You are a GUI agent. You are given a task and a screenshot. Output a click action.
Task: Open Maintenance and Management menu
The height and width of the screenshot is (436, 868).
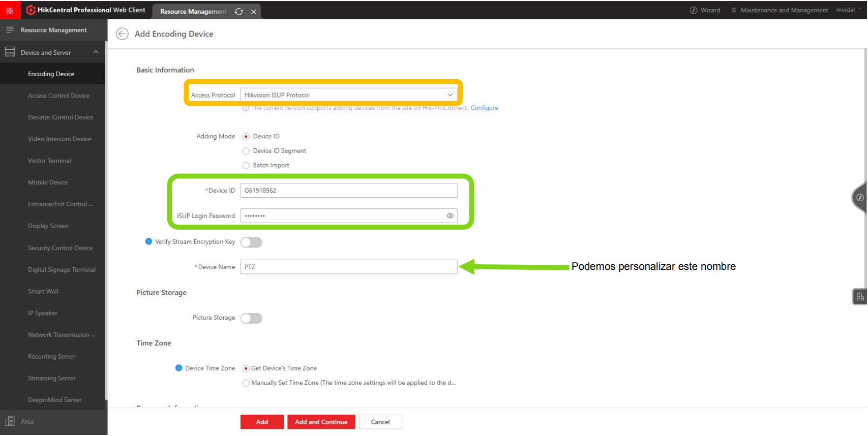(779, 10)
